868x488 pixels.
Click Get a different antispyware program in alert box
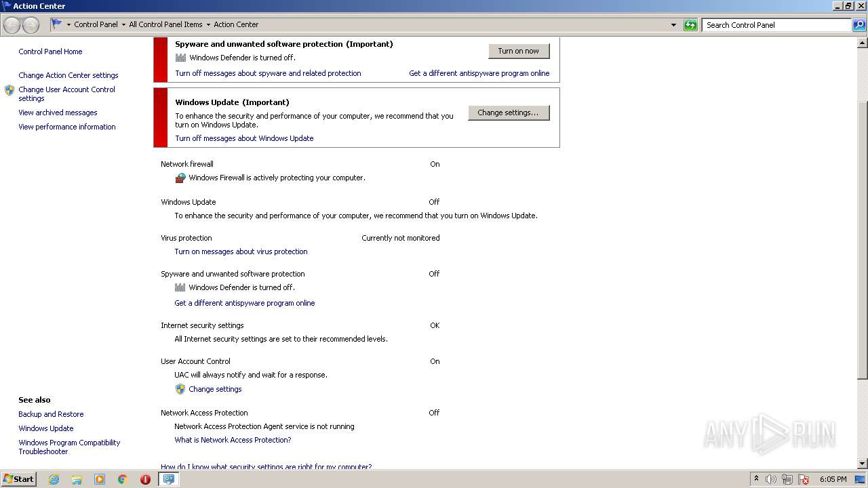click(479, 73)
